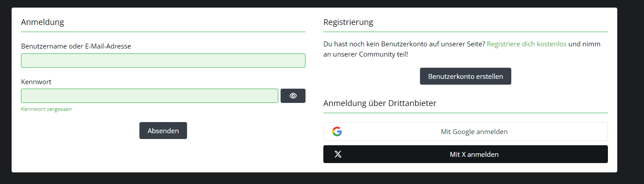The height and width of the screenshot is (184, 644).
Task: Choose "Mit X anmelden" login text
Action: 474,155
